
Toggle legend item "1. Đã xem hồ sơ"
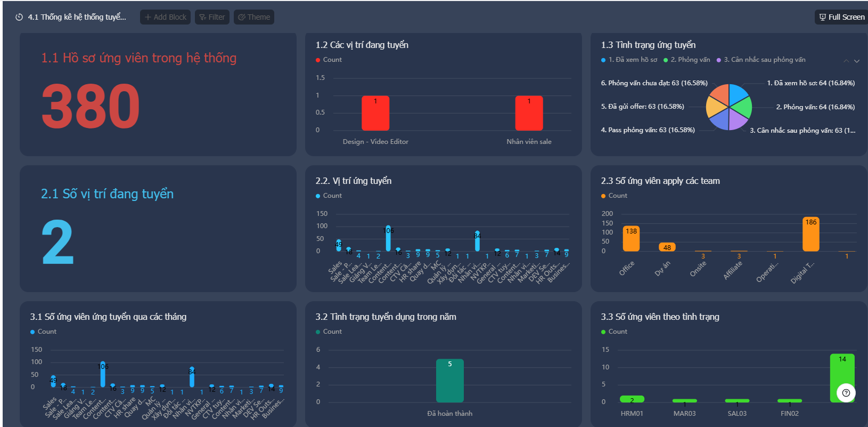click(629, 60)
